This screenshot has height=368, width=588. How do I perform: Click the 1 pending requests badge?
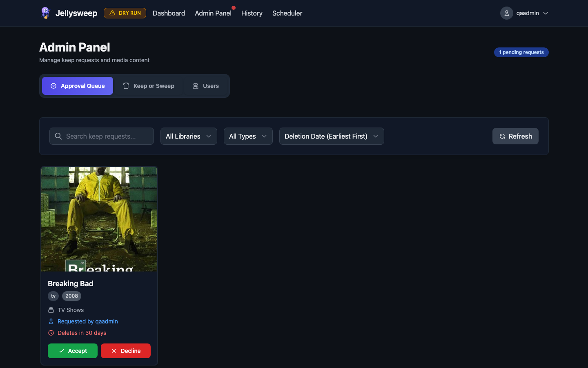click(x=521, y=52)
